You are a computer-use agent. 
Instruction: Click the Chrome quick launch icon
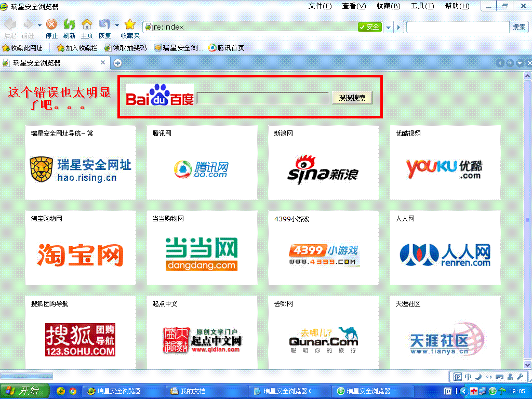73,391
